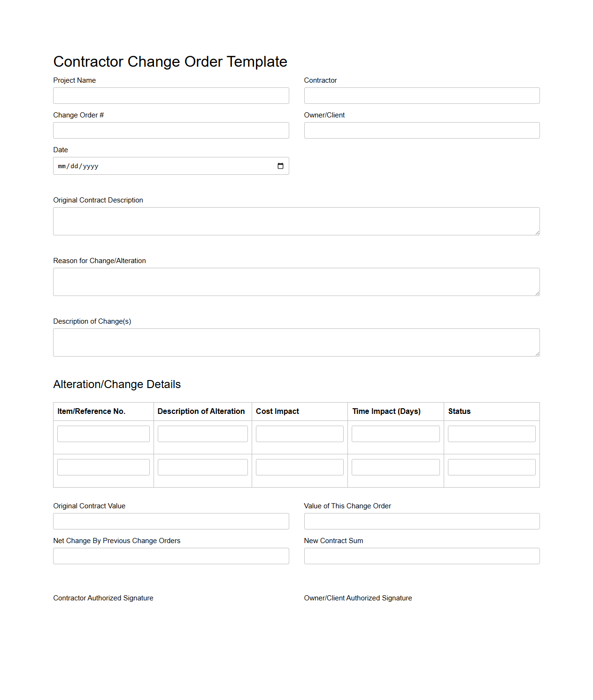Select the Contractor input field
593x700 pixels.
(422, 95)
